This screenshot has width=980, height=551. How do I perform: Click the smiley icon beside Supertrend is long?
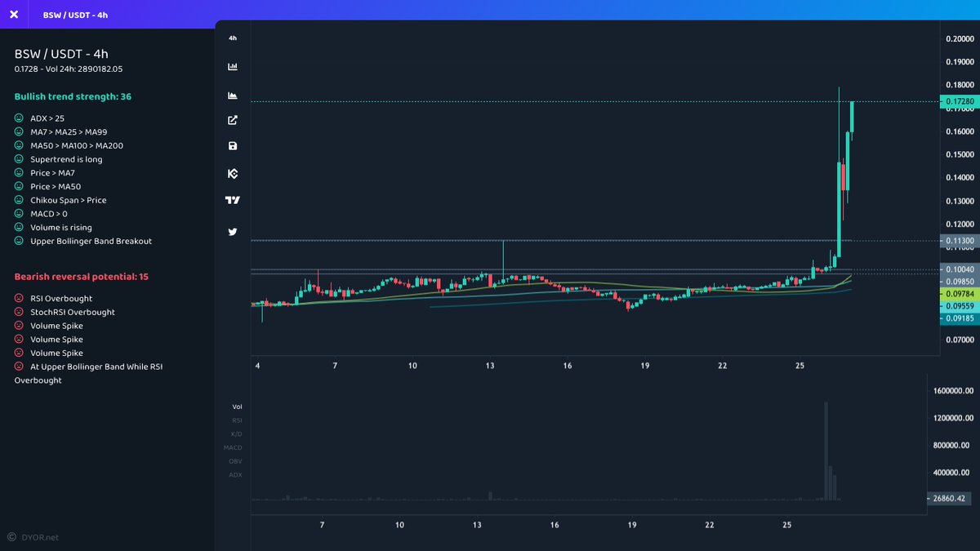coord(19,159)
